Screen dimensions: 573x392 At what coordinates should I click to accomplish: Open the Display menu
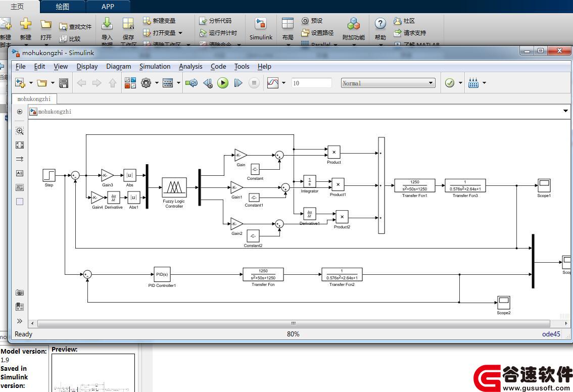(87, 67)
